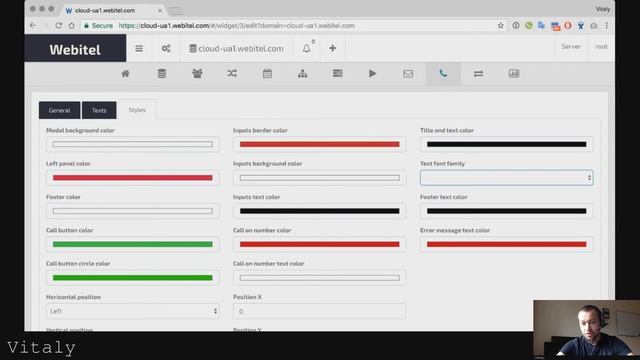The height and width of the screenshot is (360, 640).
Task: Pick the Call on number text color swatch
Action: [320, 278]
